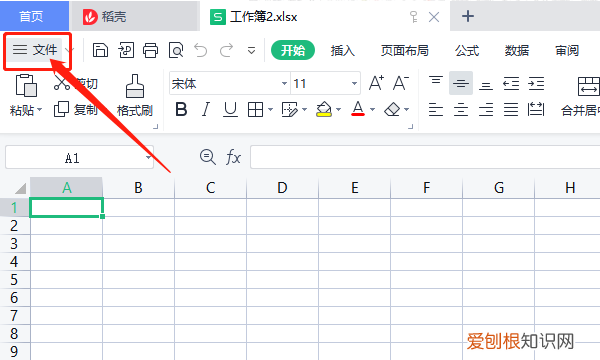Decrease font size with A- icon
The image size is (600, 360).
coord(401,83)
